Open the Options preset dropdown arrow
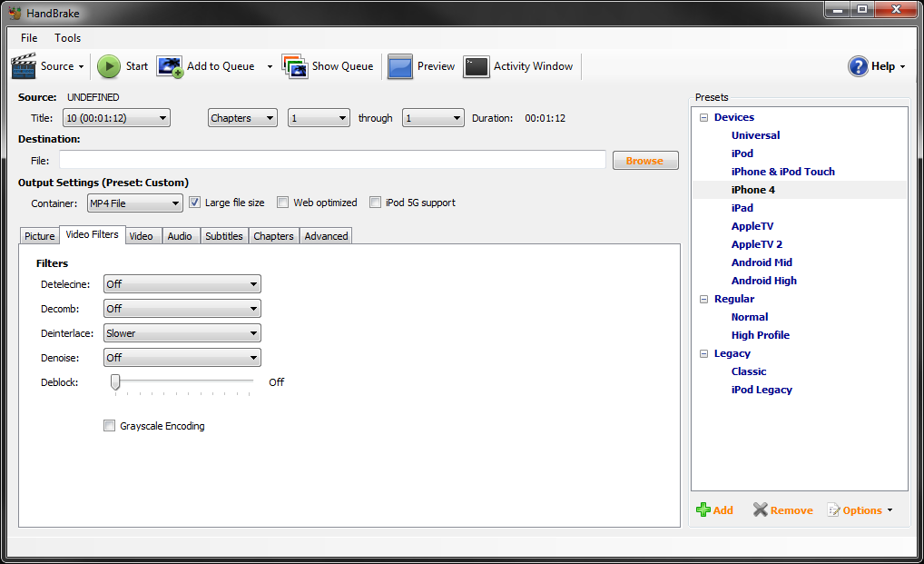924x564 pixels. pos(890,510)
